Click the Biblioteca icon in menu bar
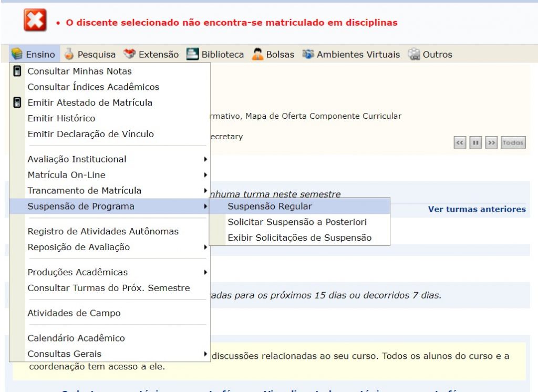The width and height of the screenshot is (538, 392). 193,54
